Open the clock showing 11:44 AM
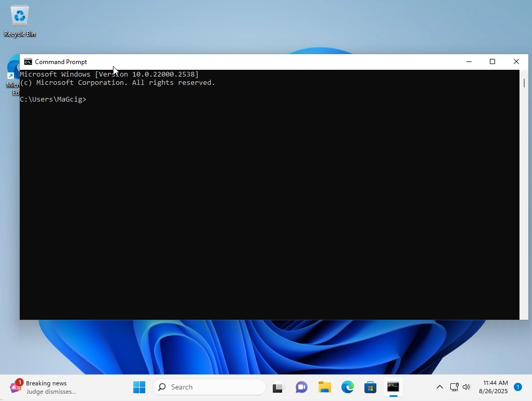Image resolution: width=532 pixels, height=401 pixels. click(x=493, y=387)
